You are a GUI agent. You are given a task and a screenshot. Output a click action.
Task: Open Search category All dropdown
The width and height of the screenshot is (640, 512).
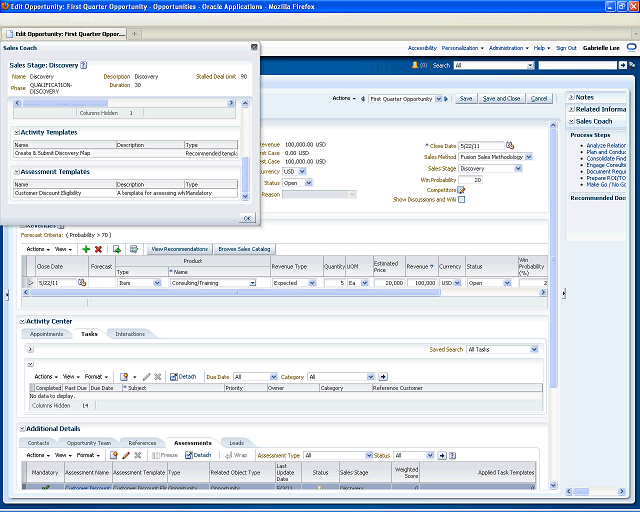pyautogui.click(x=530, y=65)
